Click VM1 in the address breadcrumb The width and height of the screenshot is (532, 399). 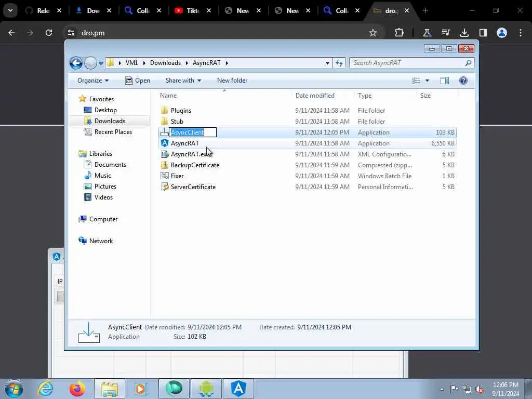[x=131, y=63]
